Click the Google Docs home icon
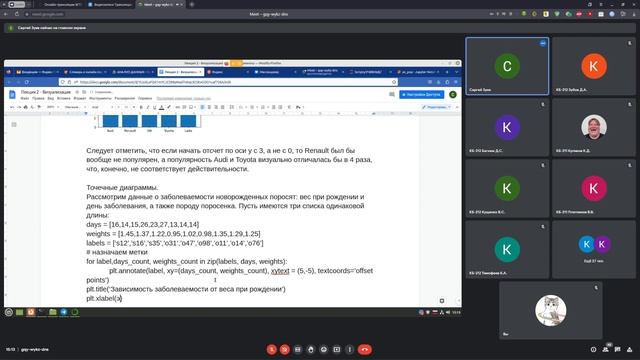Screen dimensions: 640x360 point(12,95)
